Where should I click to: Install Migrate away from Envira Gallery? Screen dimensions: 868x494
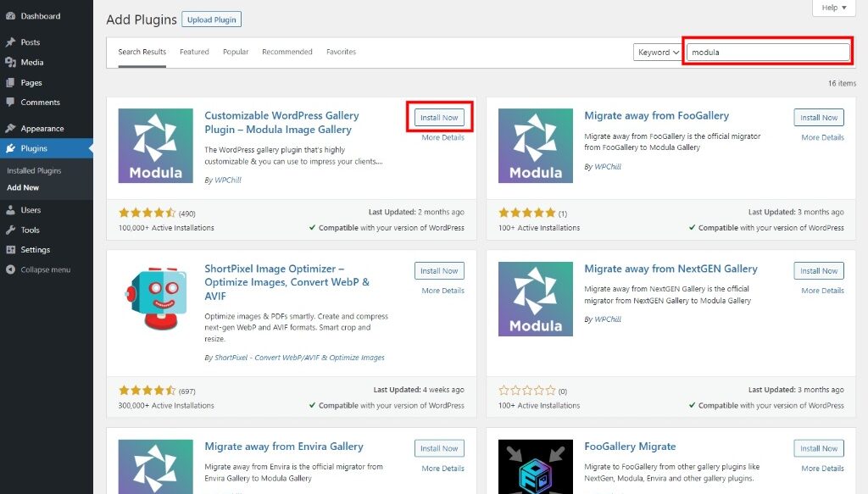click(439, 448)
